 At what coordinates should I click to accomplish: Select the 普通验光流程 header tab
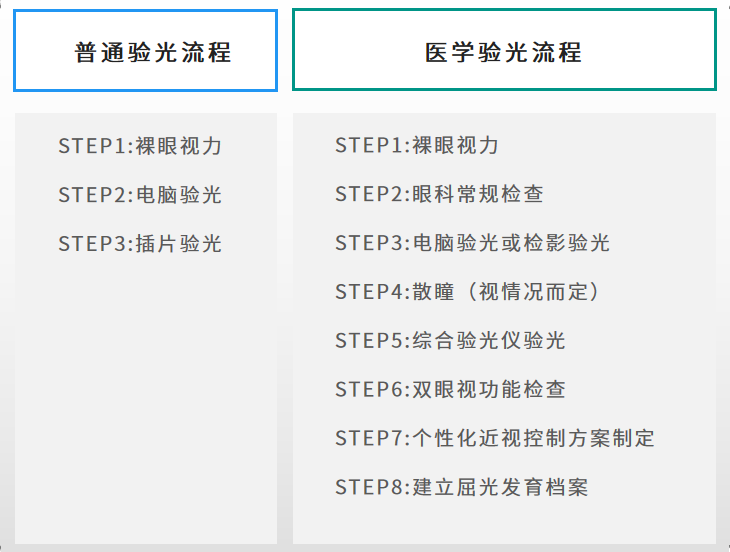(146, 51)
